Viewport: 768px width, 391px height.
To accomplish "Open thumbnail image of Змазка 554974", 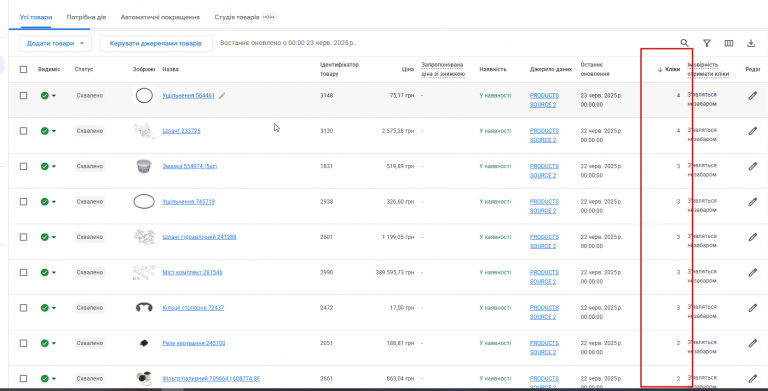I will tap(144, 166).
